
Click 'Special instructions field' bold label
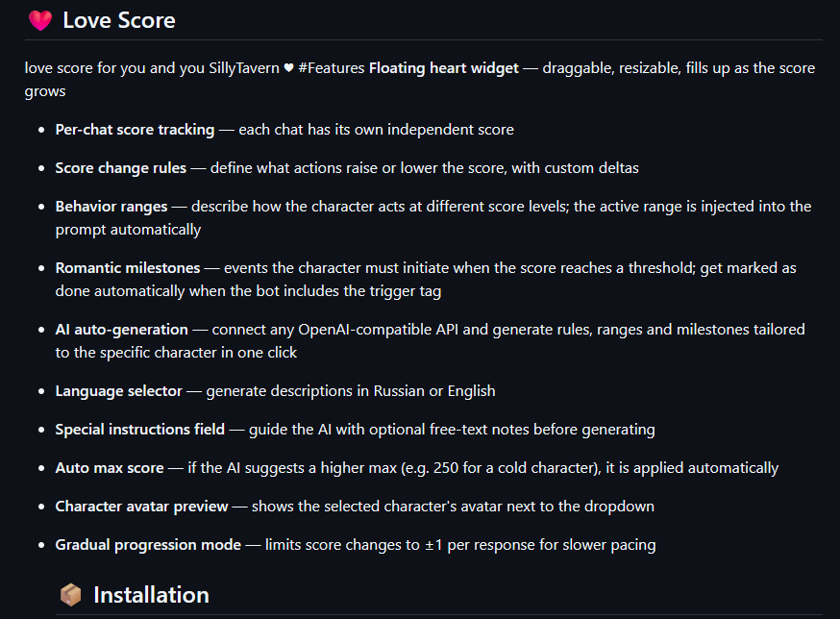click(139, 430)
